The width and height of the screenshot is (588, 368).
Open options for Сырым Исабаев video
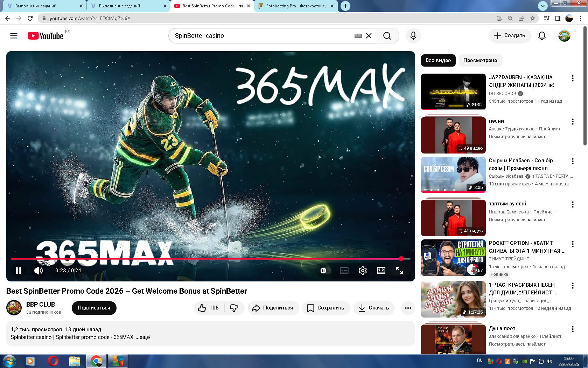coord(573,161)
